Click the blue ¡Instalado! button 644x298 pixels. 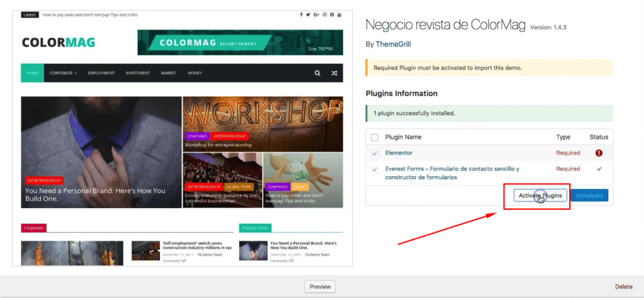(x=589, y=196)
